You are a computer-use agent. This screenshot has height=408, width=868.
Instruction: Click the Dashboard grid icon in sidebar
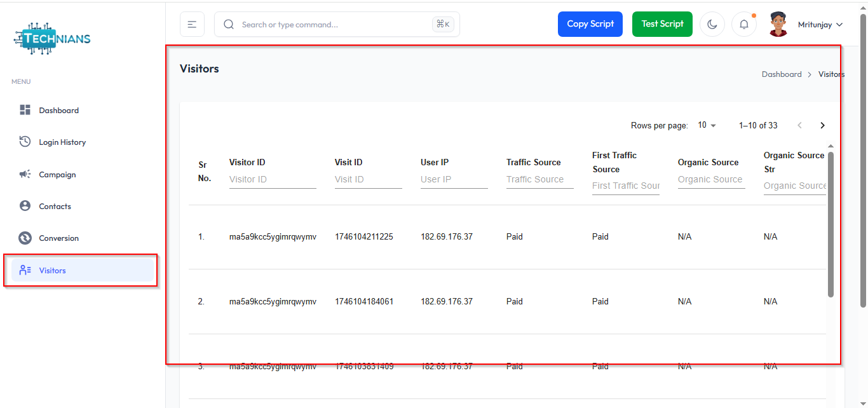[25, 110]
